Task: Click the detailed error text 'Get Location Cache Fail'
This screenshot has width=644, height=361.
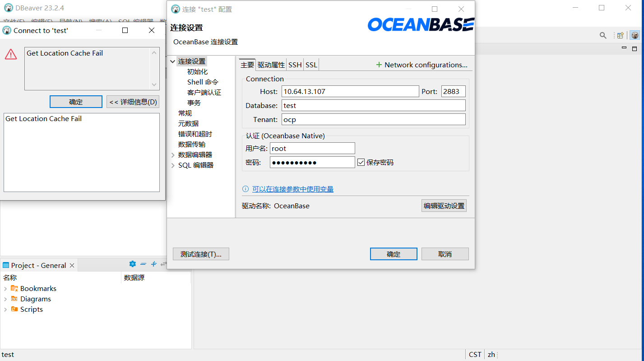Action: click(43, 118)
